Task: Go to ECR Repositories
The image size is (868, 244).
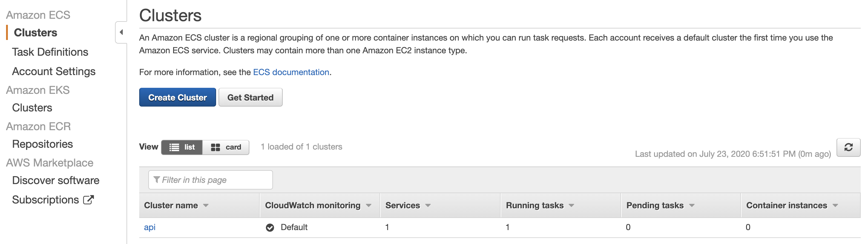Action: point(42,144)
